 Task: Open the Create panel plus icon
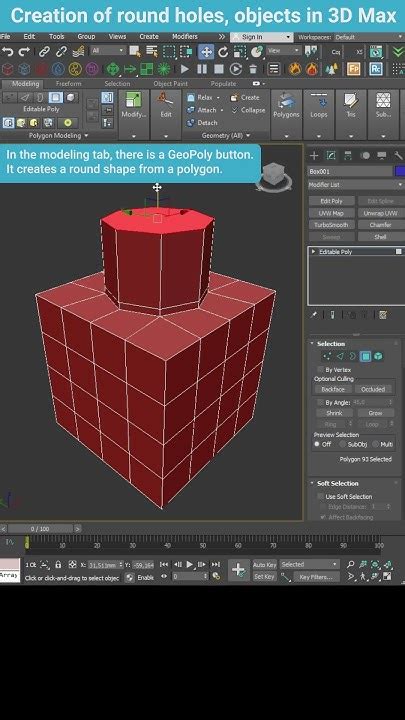pos(314,155)
